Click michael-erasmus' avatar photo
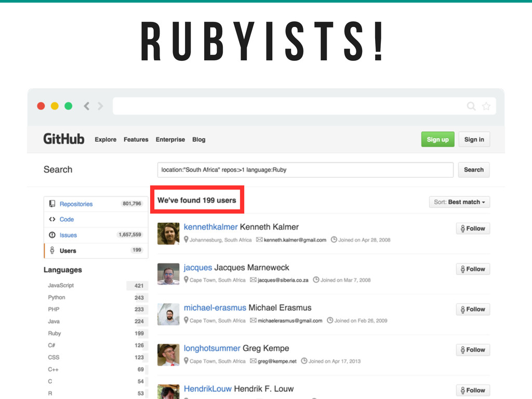532x399 pixels. coord(168,314)
